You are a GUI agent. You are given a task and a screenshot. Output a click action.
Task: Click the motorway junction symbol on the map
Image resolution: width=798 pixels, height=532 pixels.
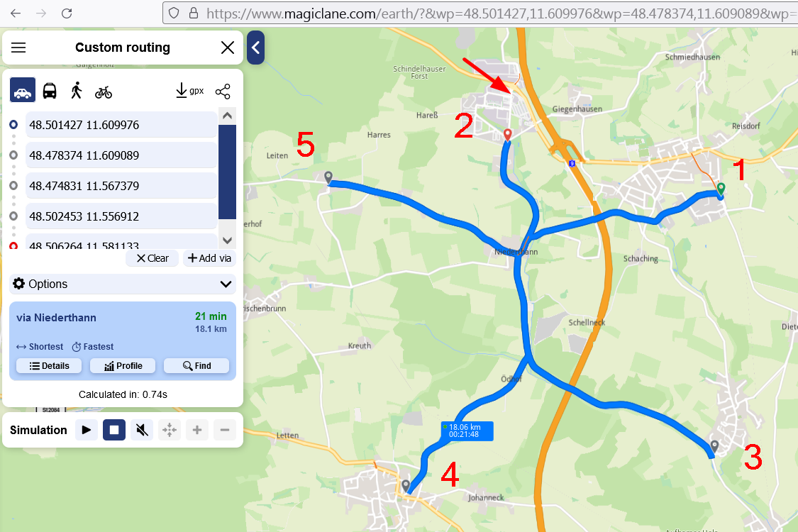click(572, 163)
